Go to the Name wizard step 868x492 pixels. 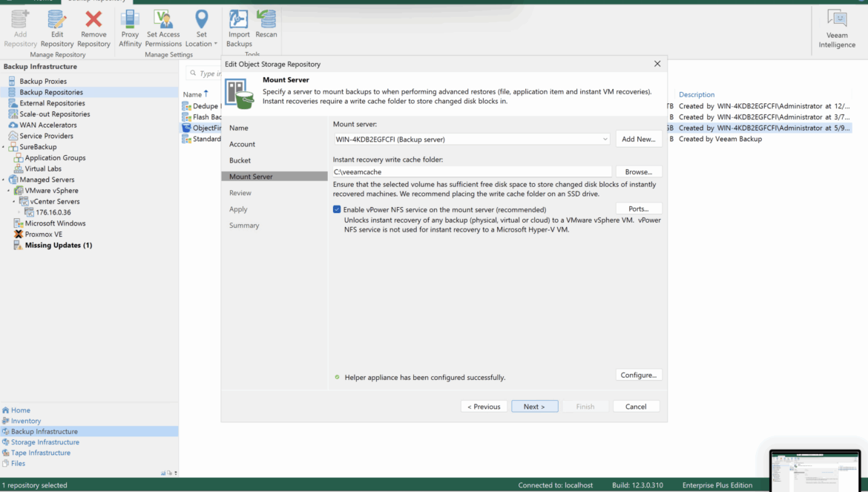point(239,128)
